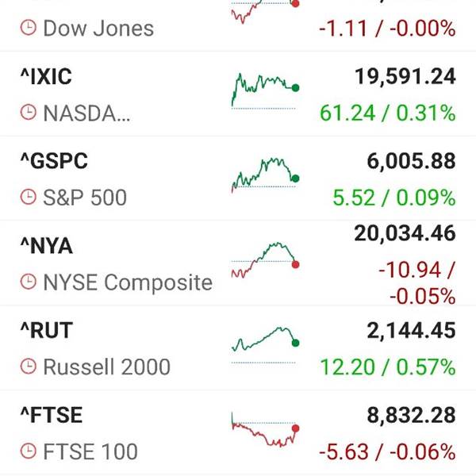This screenshot has height=476, width=476.
Task: Tap the 8,832.28 FTSE price value
Action: pos(411,415)
